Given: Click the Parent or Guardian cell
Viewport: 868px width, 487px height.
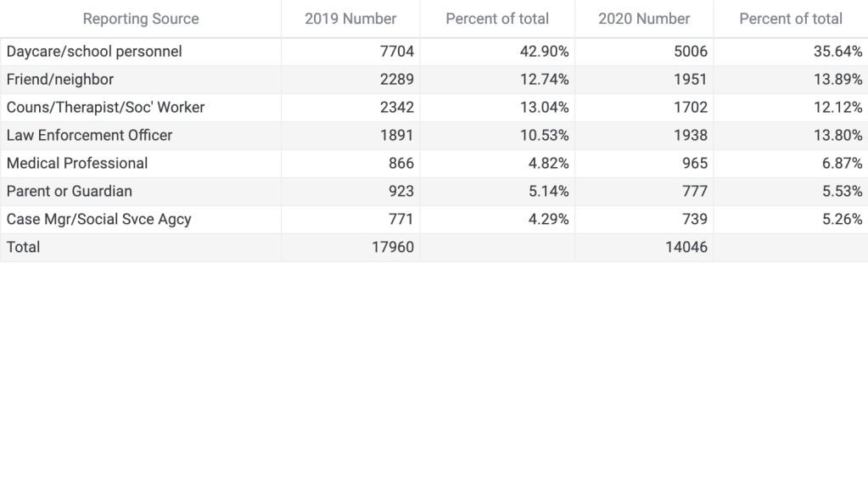Looking at the screenshot, I should click(x=70, y=192).
